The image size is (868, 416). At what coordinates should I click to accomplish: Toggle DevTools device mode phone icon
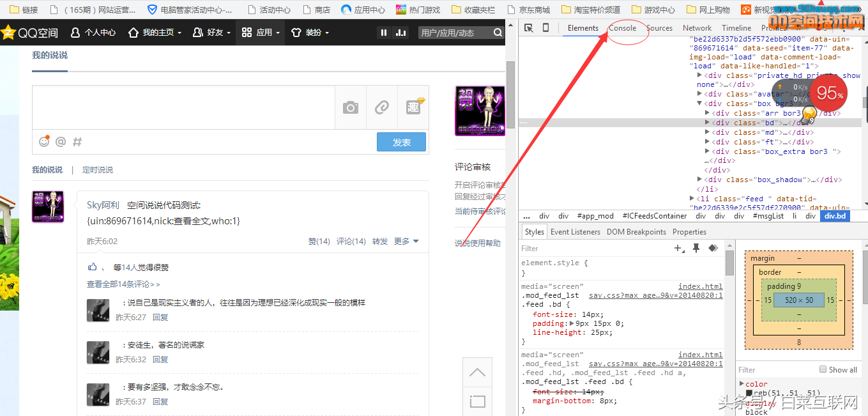click(x=545, y=28)
